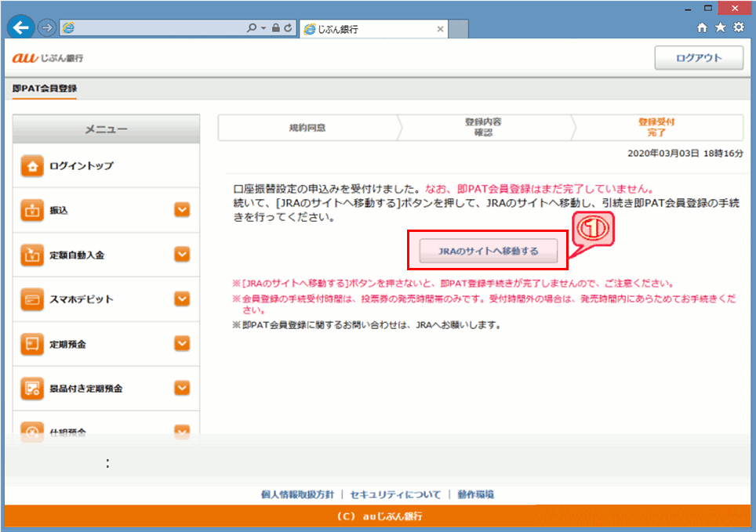Open the 景品付き定期預金 menu label
The width and height of the screenshot is (756, 532).
click(x=86, y=389)
